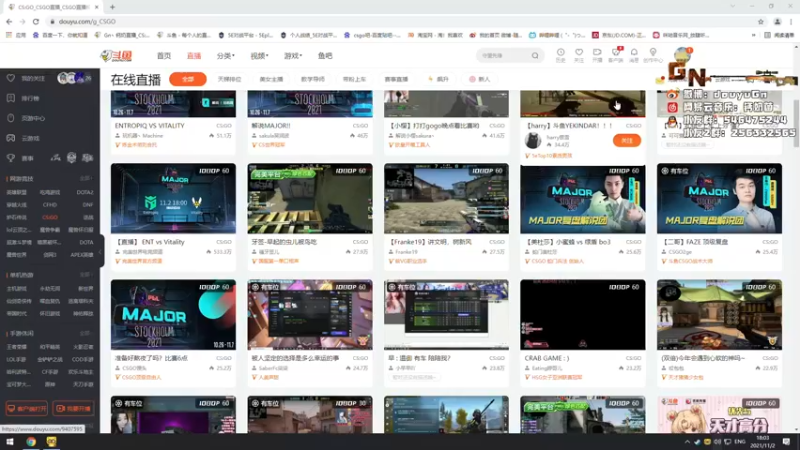Expand all of the 网游竞技 sidebar section

(86, 179)
